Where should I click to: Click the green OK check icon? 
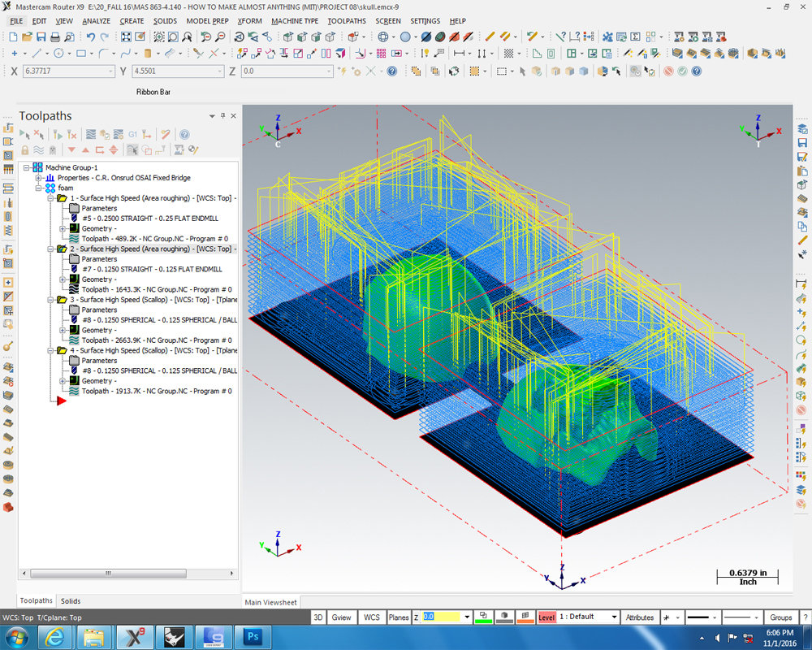[x=683, y=71]
